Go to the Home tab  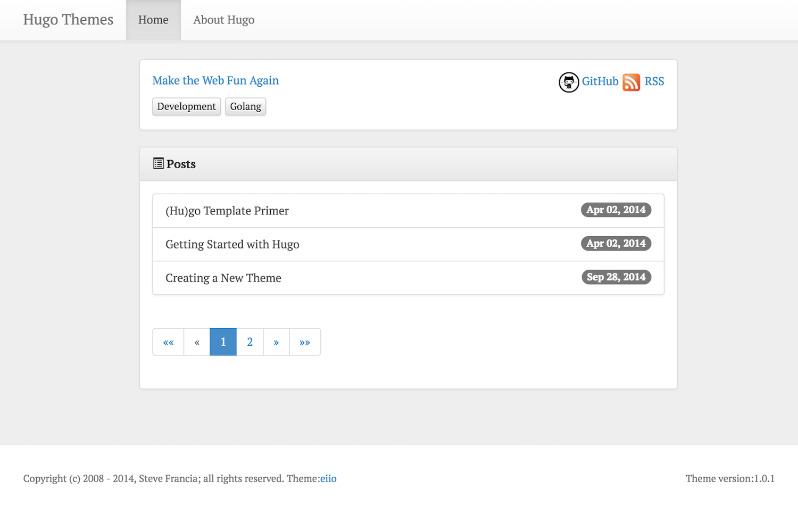tap(153, 20)
